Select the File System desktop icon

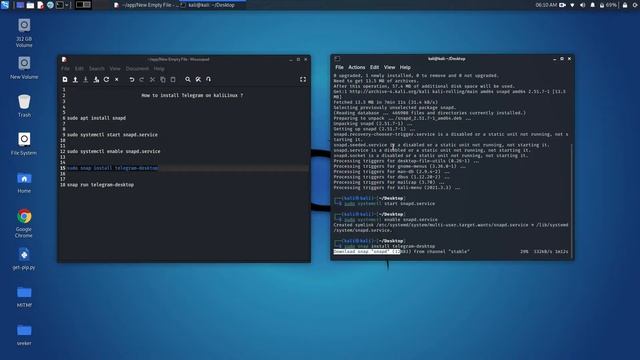(24, 144)
